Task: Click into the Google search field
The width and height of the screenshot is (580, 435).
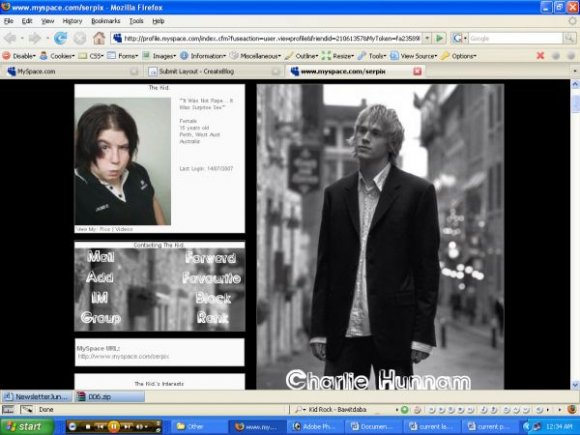Action: point(515,38)
